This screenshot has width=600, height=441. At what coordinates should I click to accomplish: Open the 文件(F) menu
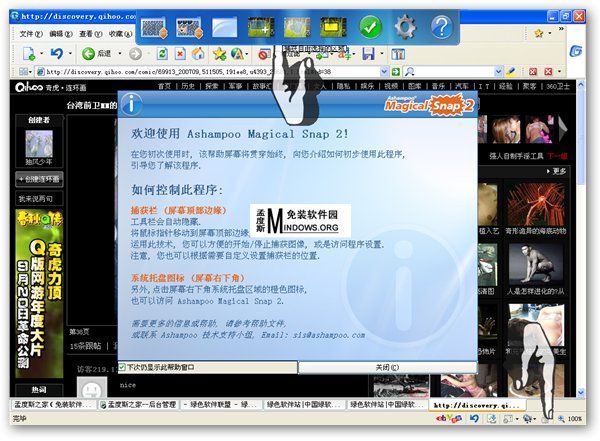coord(31,34)
